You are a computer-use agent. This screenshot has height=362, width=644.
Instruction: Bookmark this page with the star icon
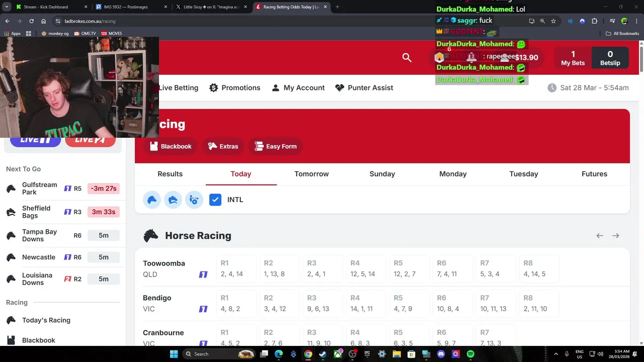[553, 21]
